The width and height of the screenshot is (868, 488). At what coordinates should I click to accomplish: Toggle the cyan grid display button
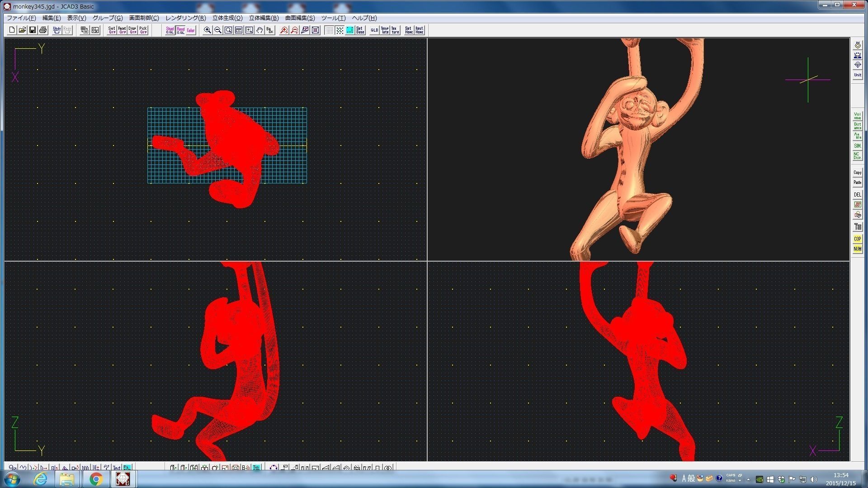350,30
